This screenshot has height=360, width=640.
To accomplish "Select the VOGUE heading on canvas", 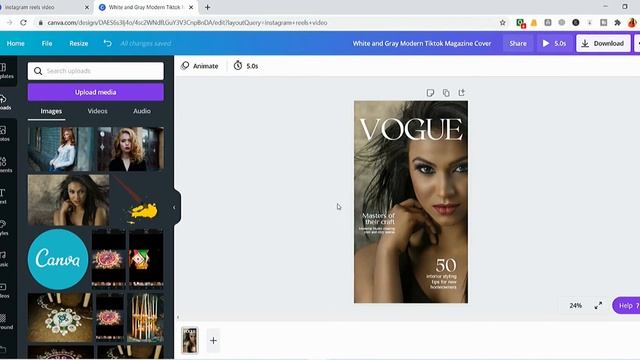I will (411, 130).
